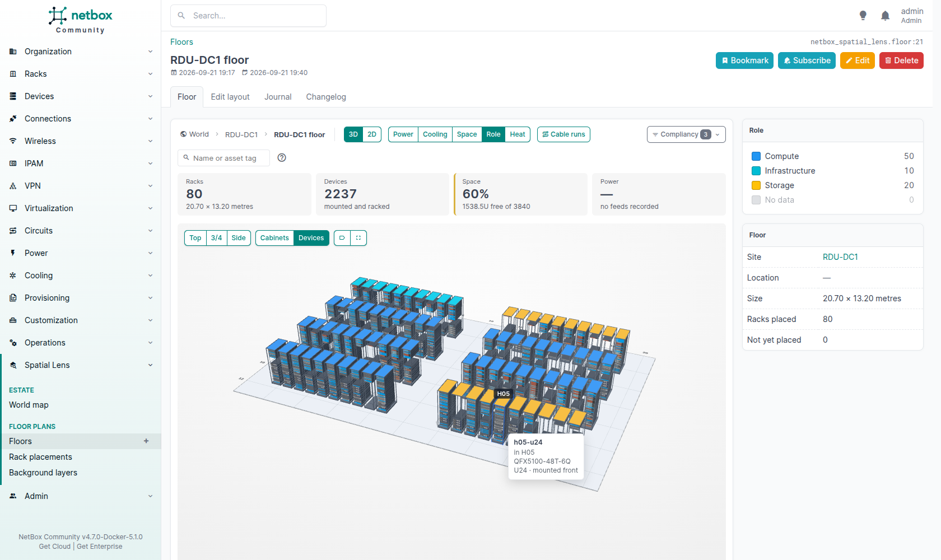The width and height of the screenshot is (941, 560).
Task: Click the fullscreen expand icon
Action: pyautogui.click(x=358, y=238)
